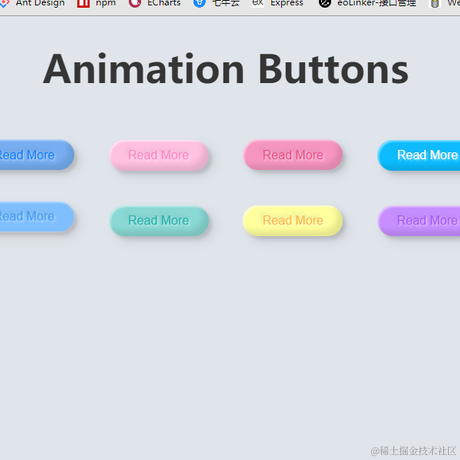Viewport: 460px width, 460px height.
Task: Click the npm bookmark's red icon
Action: [x=83, y=3]
